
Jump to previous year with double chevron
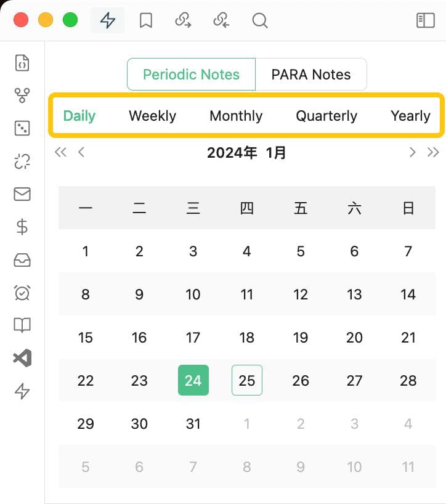(x=60, y=152)
